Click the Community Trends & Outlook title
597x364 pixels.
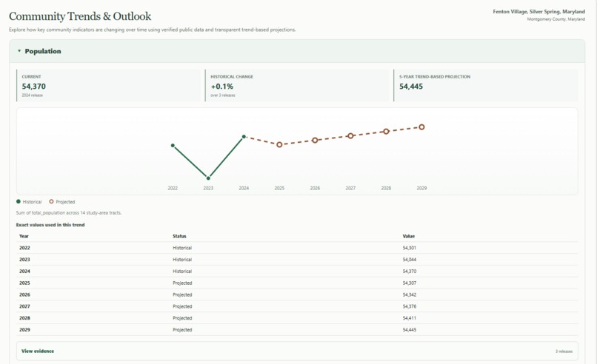80,16
